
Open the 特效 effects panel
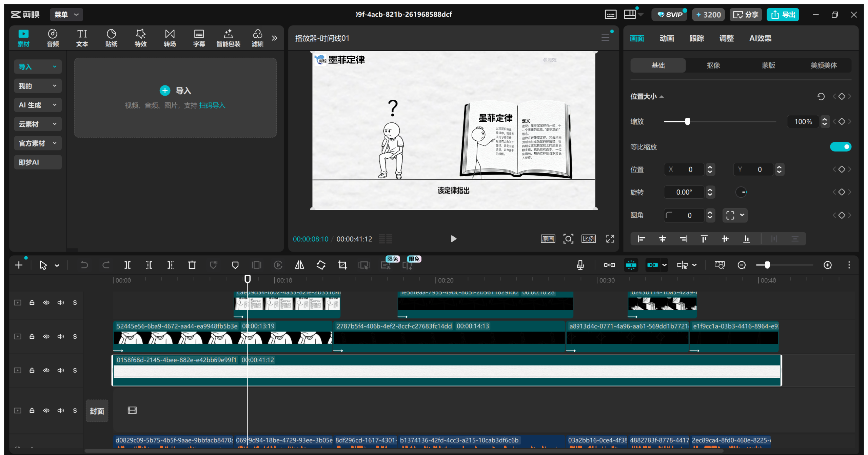tap(140, 38)
